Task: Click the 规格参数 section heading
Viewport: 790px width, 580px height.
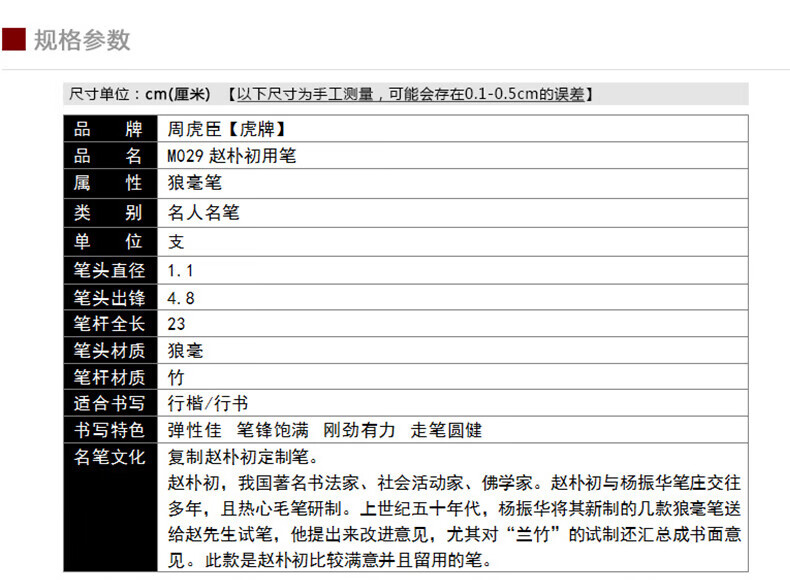Action: (x=82, y=40)
